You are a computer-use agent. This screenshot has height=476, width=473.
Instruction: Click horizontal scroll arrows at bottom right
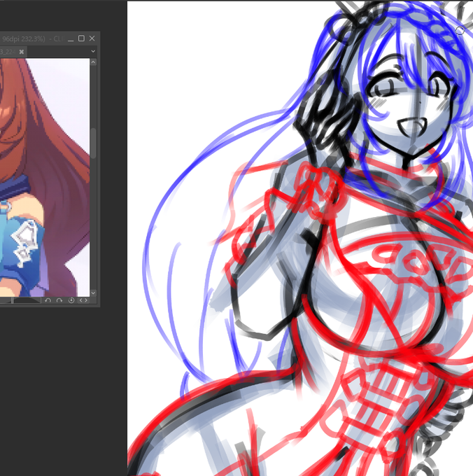83,300
